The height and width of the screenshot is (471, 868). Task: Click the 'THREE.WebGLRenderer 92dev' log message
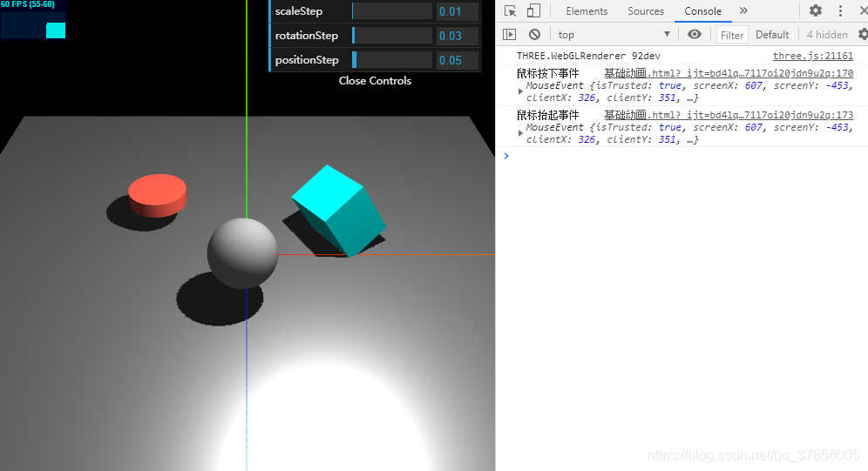(588, 56)
